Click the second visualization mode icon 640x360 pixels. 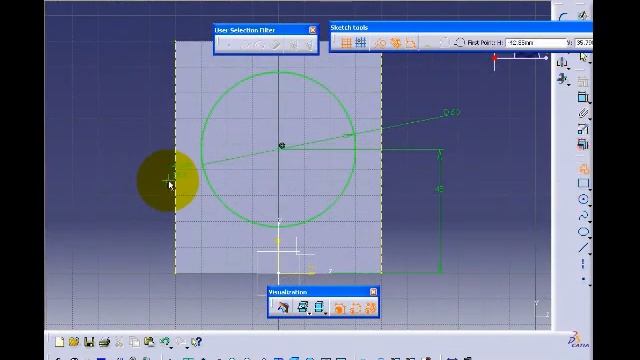(318, 307)
